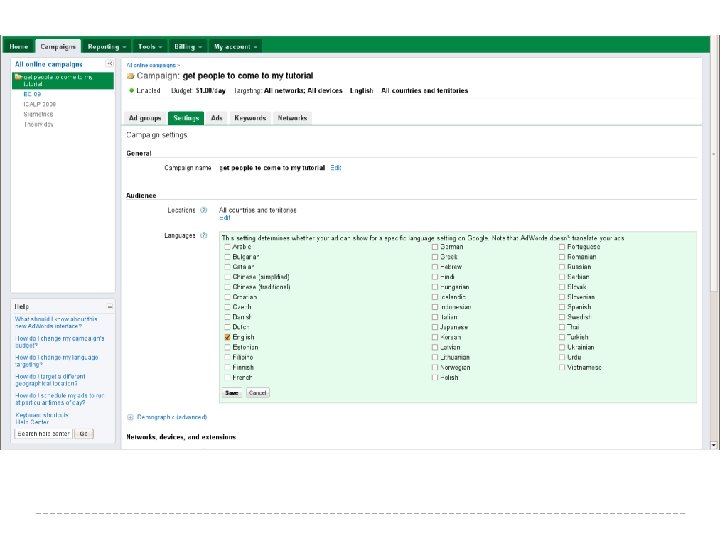720x540 pixels.
Task: Open All online campaigns sidebar heading
Action: pos(49,64)
